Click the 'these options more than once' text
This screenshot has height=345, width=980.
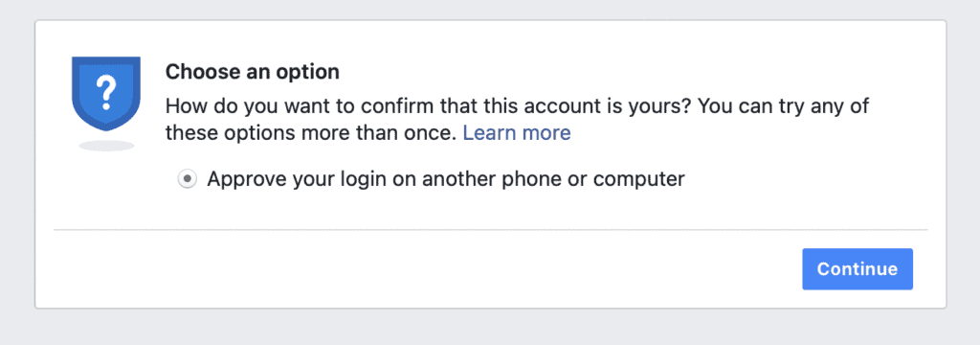[311, 133]
